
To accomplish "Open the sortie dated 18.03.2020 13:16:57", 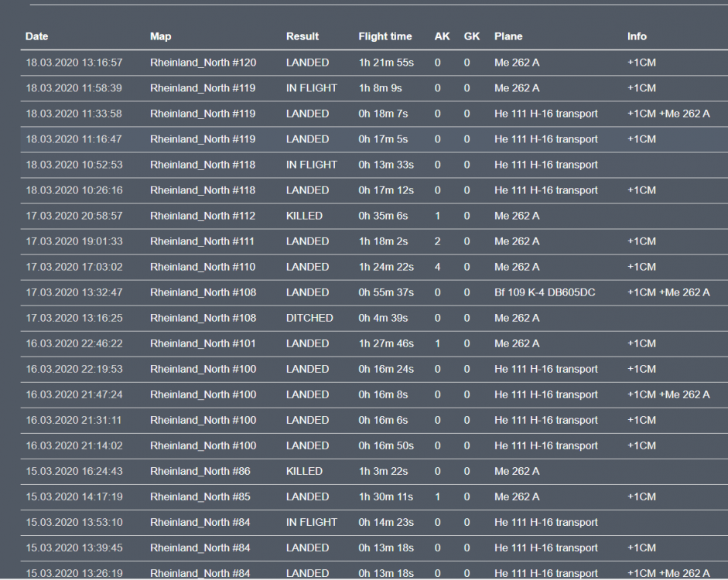I will point(74,63).
